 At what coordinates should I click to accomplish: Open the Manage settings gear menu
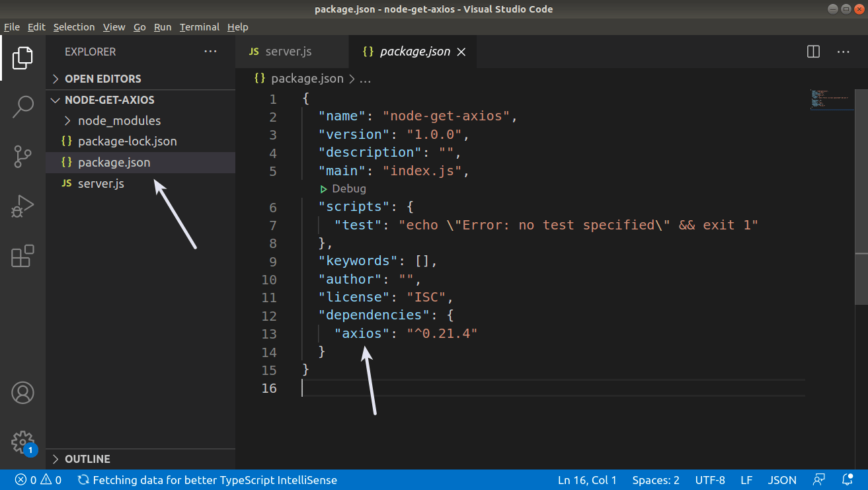point(22,442)
